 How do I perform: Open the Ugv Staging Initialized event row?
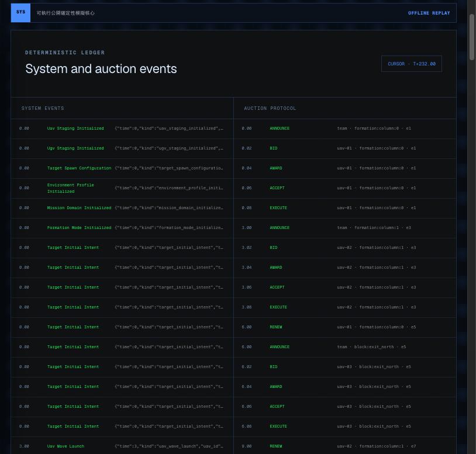pyautogui.click(x=122, y=148)
